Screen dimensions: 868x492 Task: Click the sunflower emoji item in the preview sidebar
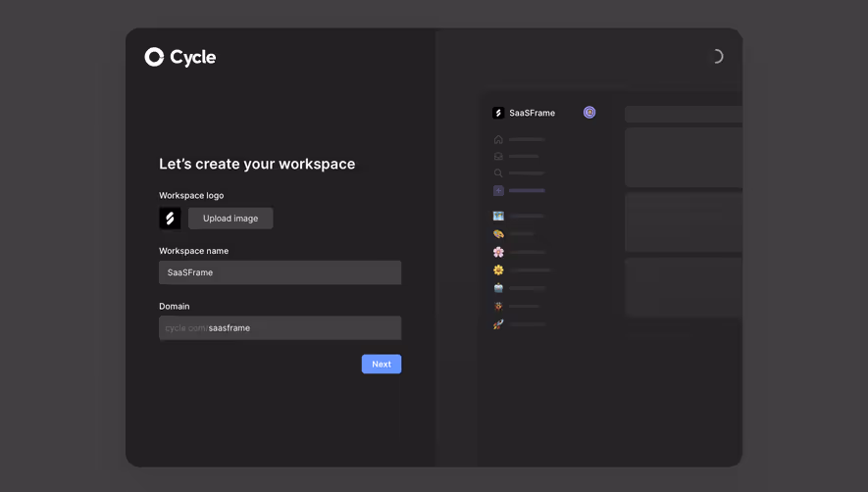tap(498, 271)
